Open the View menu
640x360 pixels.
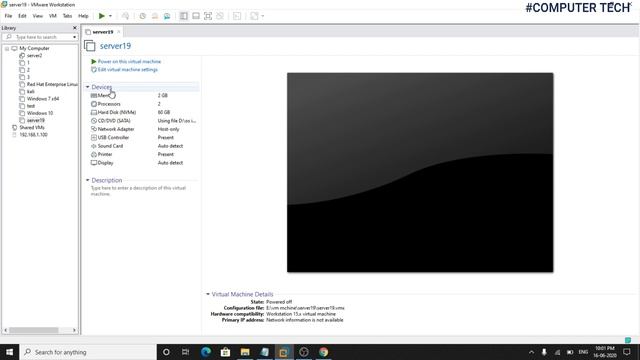[38, 16]
